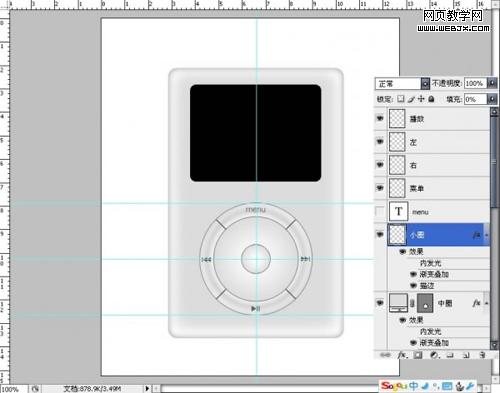Hide the 中圆 layer

tap(380, 303)
